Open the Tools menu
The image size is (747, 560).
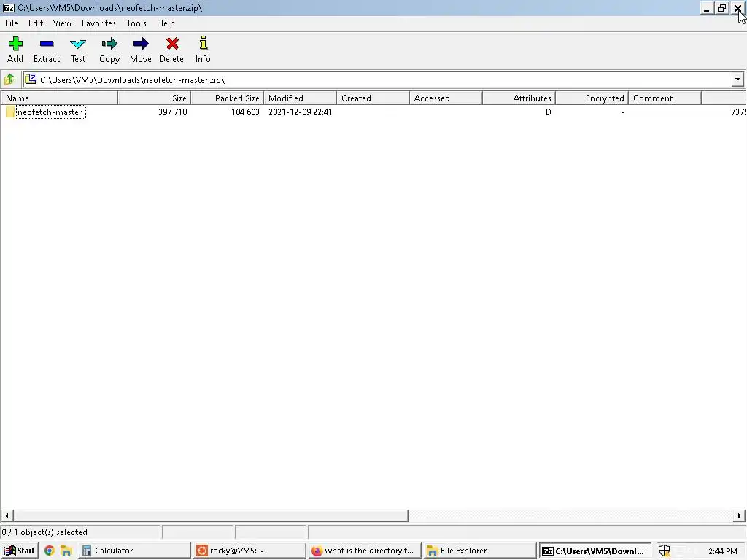click(136, 23)
